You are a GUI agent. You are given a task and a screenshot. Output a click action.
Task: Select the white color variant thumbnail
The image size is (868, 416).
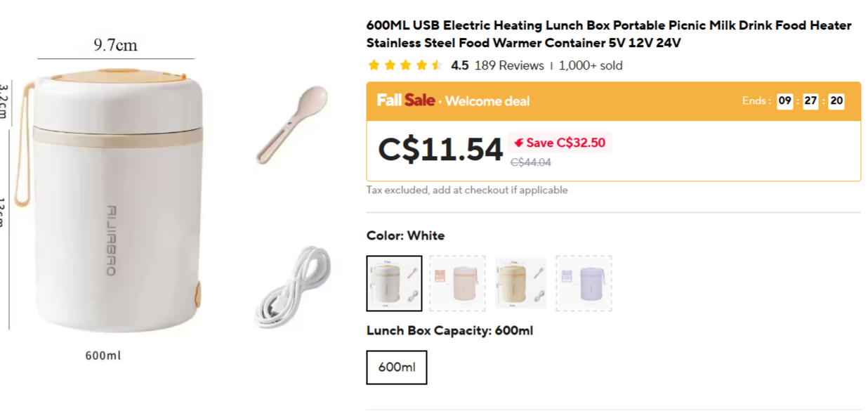(x=394, y=283)
